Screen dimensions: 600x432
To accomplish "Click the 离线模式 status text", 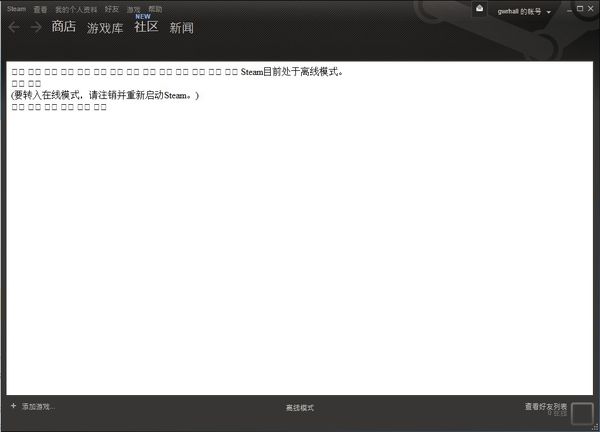I will pos(300,408).
